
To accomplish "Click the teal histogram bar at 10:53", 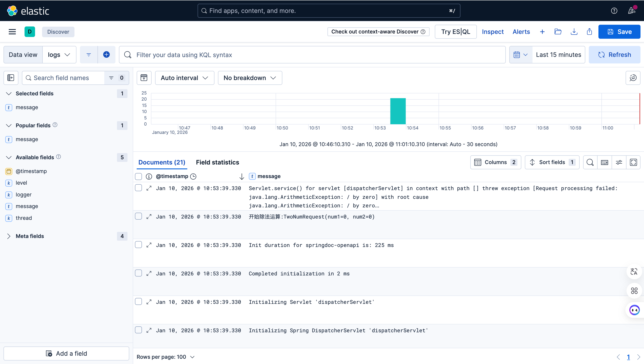I will 398,111.
